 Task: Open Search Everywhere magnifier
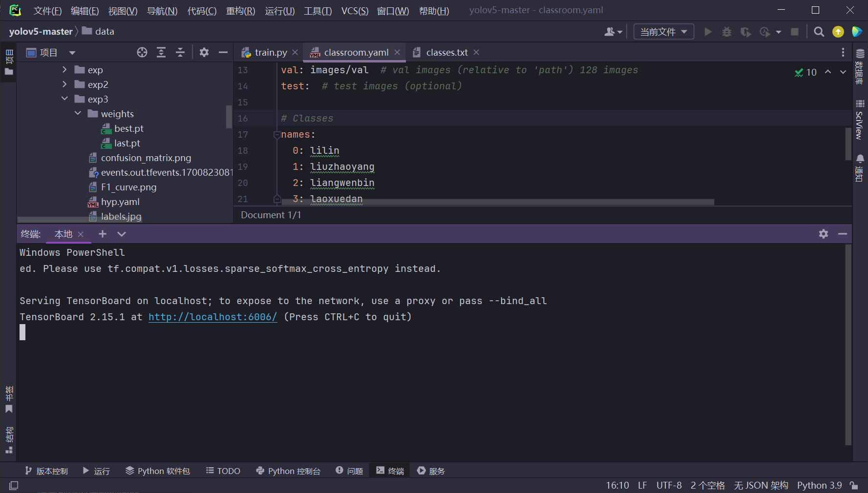(819, 32)
